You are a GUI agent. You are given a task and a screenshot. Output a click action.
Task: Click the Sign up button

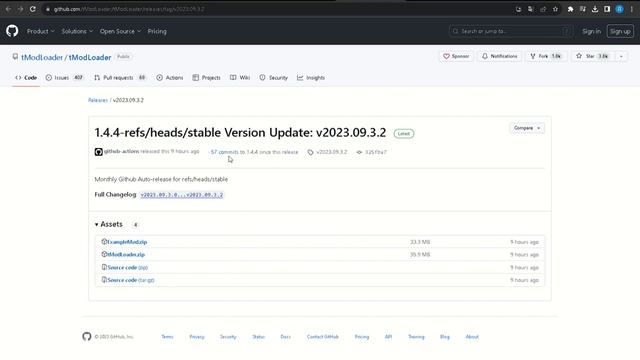click(620, 31)
